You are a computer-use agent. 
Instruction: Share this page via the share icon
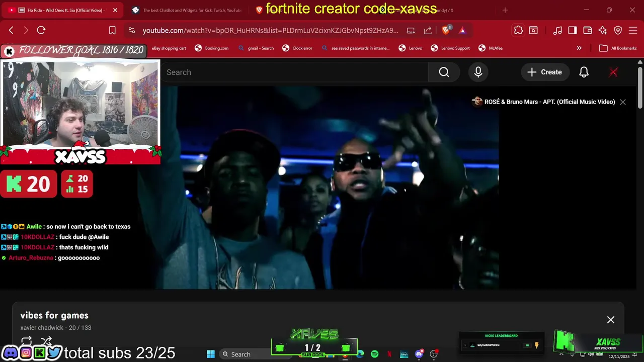pos(428,30)
